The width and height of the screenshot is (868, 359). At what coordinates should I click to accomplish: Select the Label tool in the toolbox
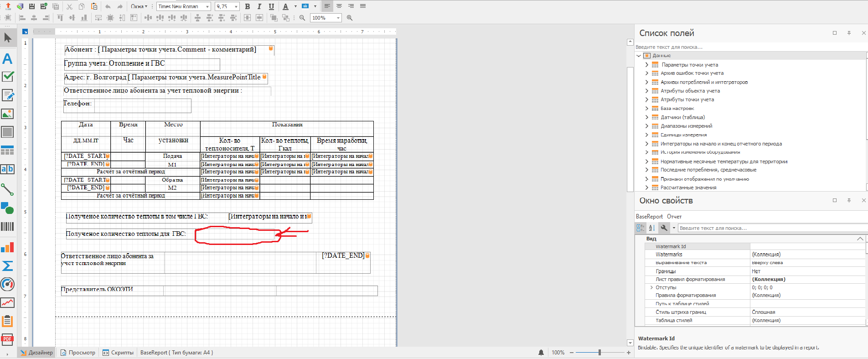point(7,59)
